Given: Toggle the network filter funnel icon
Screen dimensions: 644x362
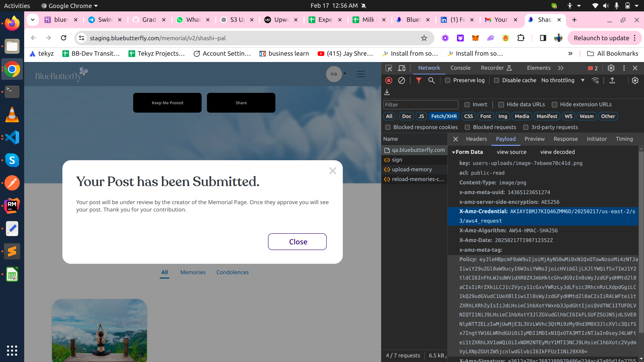Looking at the screenshot, I should [x=419, y=80].
